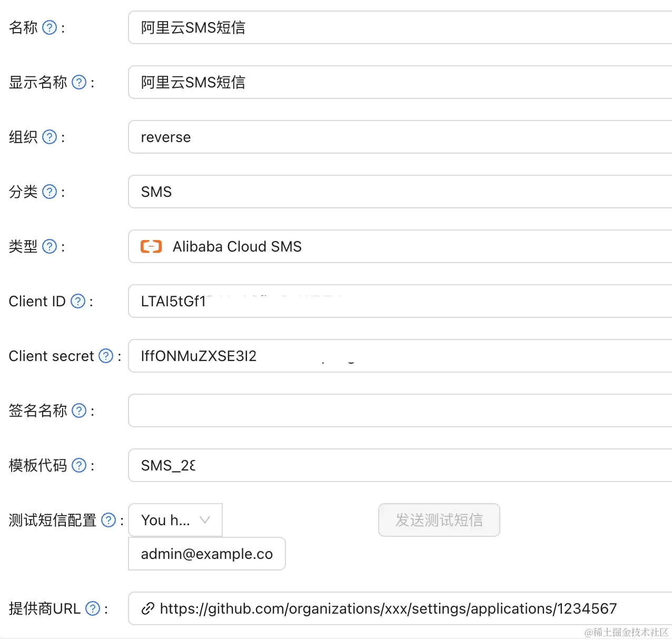Click help icon next to 名称 label
672x641 pixels.
pos(50,27)
